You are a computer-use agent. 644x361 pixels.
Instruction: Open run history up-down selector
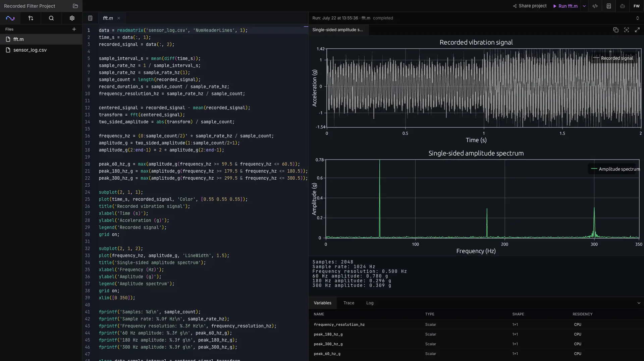coord(638,18)
